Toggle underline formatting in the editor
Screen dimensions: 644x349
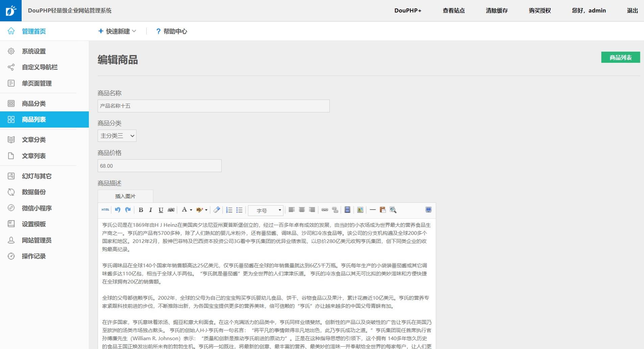click(x=160, y=210)
